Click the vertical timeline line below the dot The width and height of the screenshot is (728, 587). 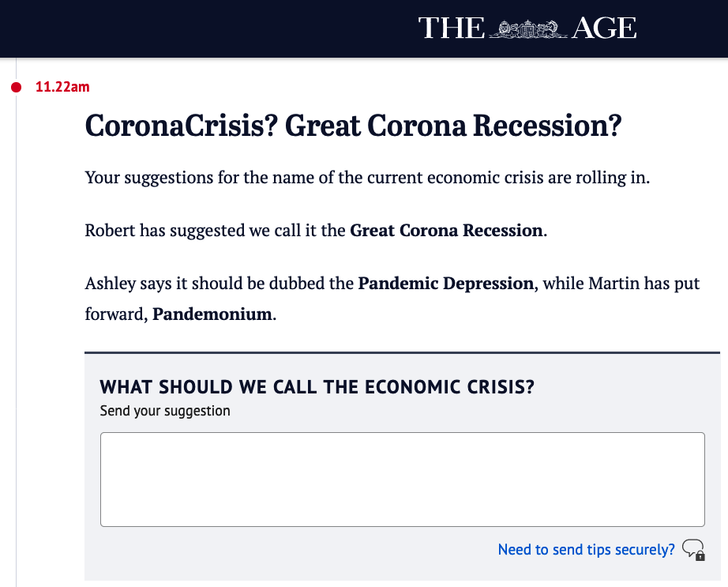pyautogui.click(x=17, y=316)
